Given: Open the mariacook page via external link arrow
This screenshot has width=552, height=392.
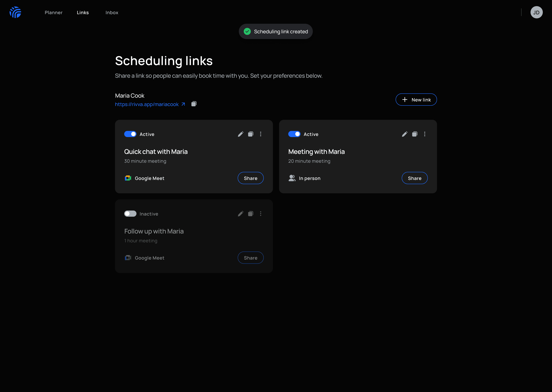Looking at the screenshot, I should [183, 104].
